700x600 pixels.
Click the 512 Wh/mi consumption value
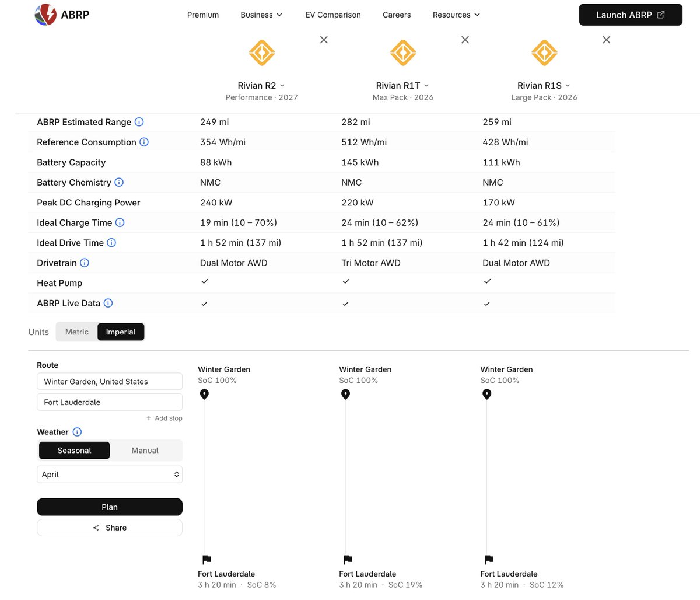[x=364, y=142]
